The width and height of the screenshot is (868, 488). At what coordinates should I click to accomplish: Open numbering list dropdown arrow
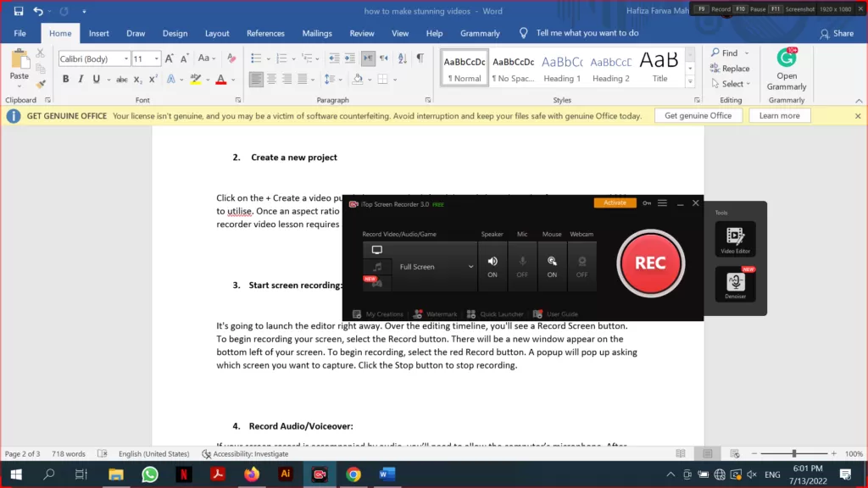click(x=293, y=58)
